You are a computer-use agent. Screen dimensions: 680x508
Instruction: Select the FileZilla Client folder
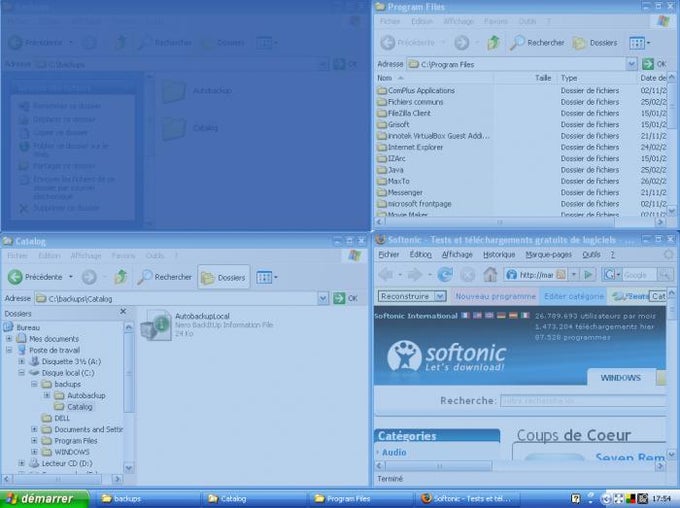[404, 113]
